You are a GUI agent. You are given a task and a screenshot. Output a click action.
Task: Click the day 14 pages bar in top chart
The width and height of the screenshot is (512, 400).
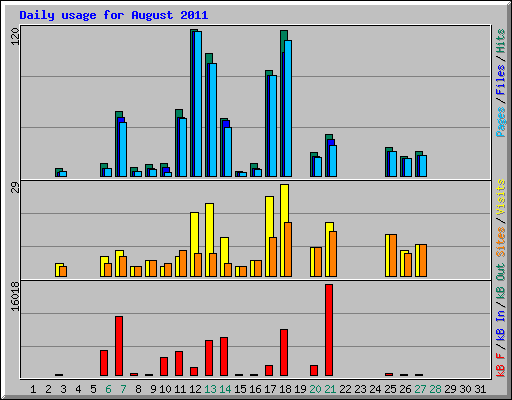tap(228, 152)
